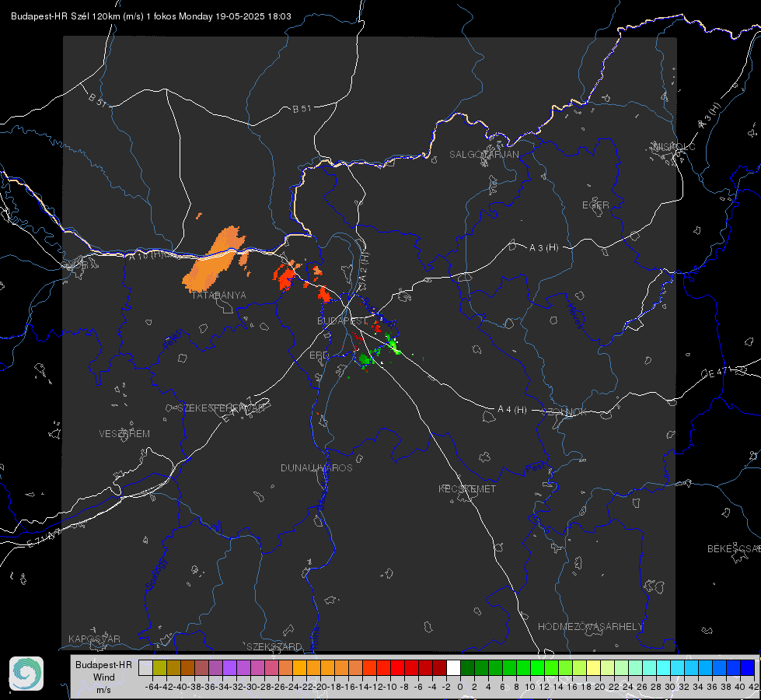Click the 'Budapest-HR Wind m/s' legend label
This screenshot has height=700, width=761.
(104, 677)
